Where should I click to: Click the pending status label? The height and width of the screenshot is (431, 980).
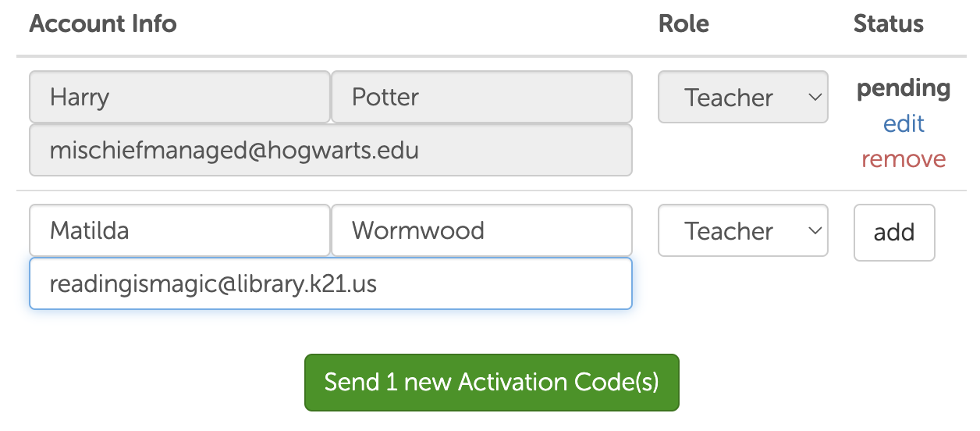[904, 88]
